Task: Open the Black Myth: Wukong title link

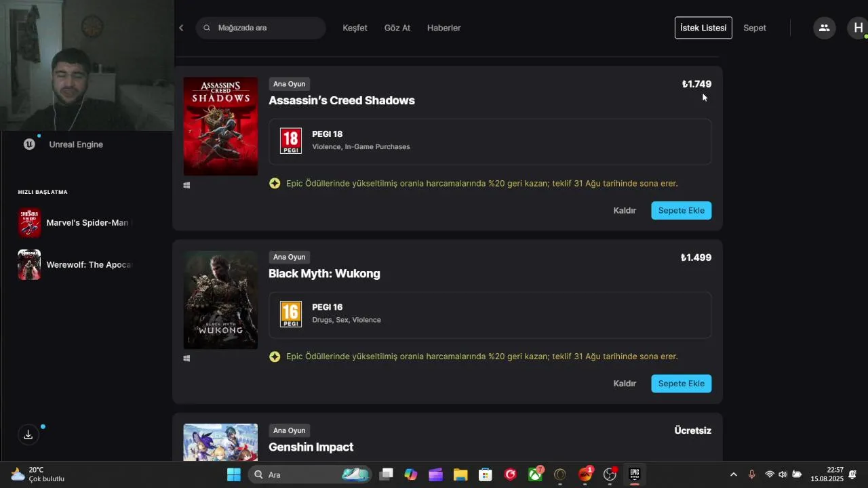Action: pyautogui.click(x=324, y=274)
